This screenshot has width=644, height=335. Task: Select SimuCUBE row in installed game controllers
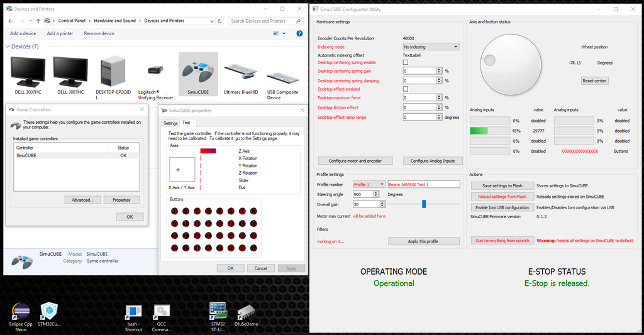pos(76,156)
